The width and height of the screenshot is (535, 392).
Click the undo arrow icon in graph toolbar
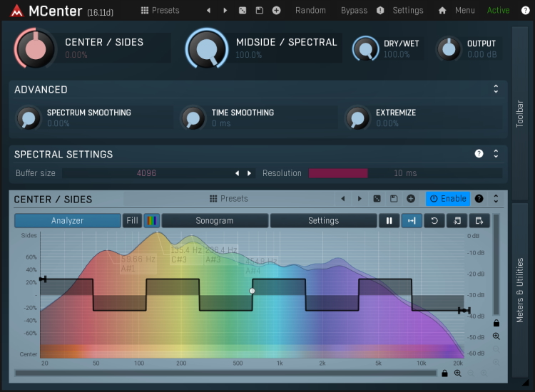(434, 221)
